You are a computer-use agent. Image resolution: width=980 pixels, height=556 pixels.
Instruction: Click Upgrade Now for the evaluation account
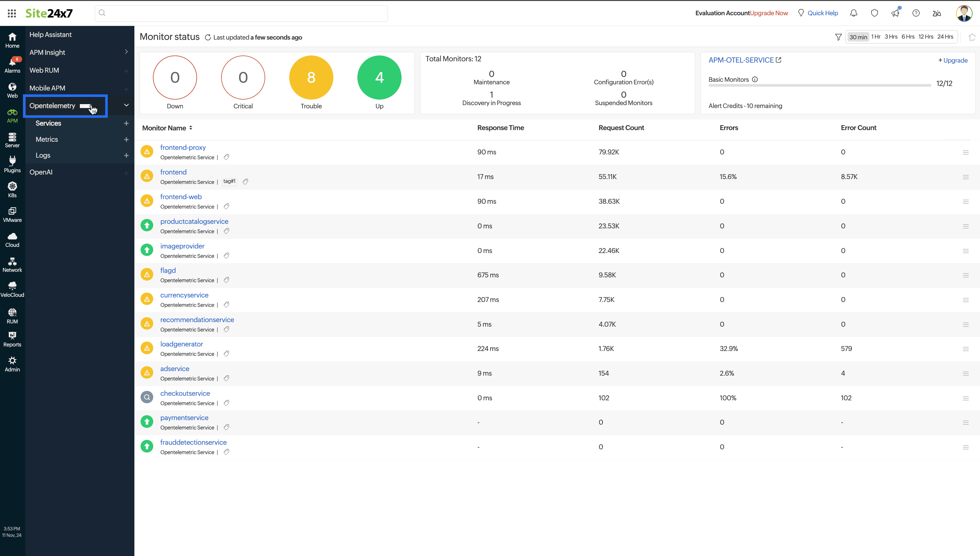point(768,13)
